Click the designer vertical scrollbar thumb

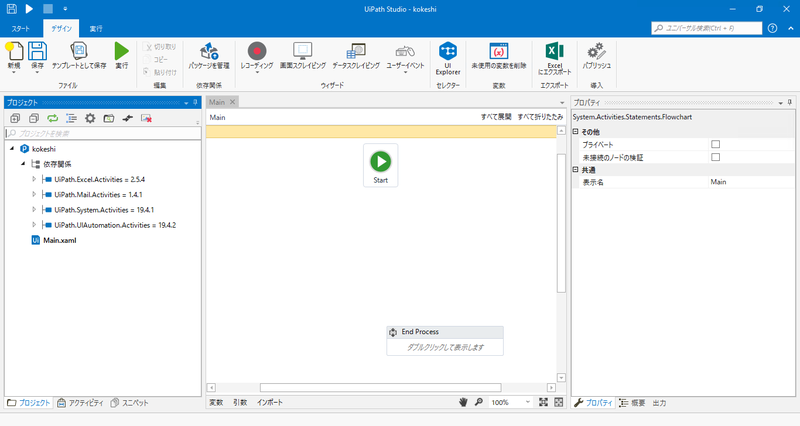tap(561, 221)
